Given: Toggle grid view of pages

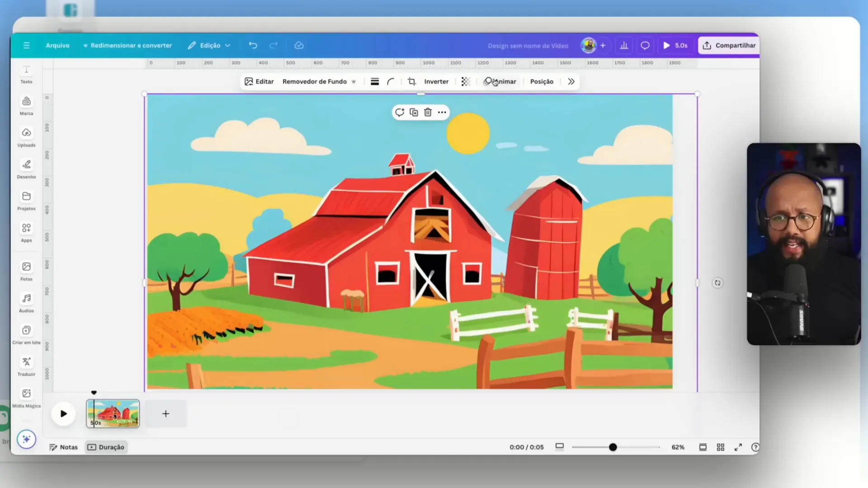Looking at the screenshot, I should [x=721, y=447].
